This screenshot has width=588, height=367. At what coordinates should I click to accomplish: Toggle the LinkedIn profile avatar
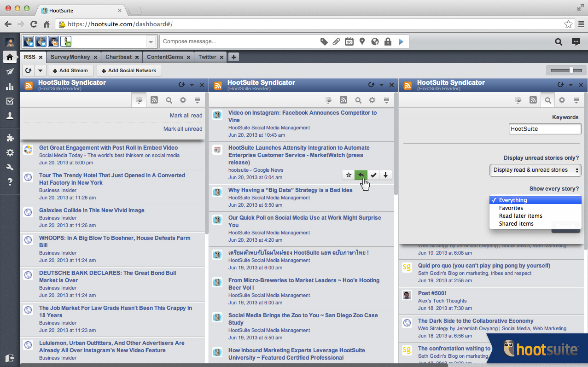[x=65, y=41]
